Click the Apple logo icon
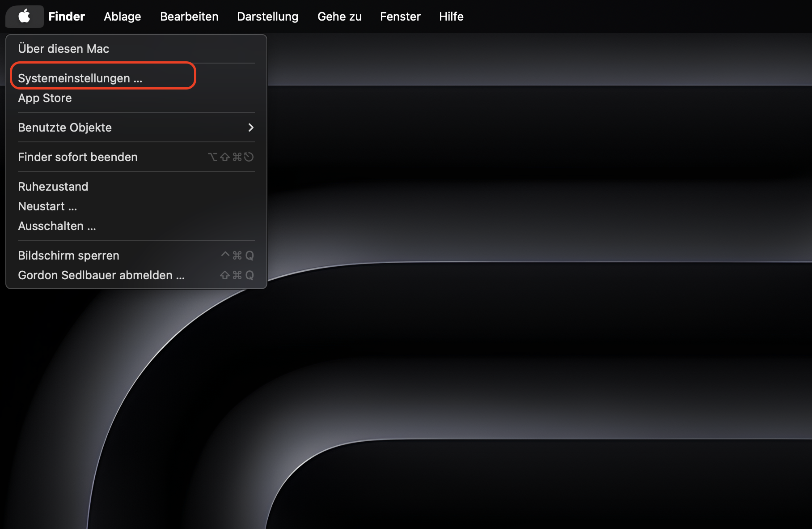This screenshot has width=812, height=529. click(24, 16)
